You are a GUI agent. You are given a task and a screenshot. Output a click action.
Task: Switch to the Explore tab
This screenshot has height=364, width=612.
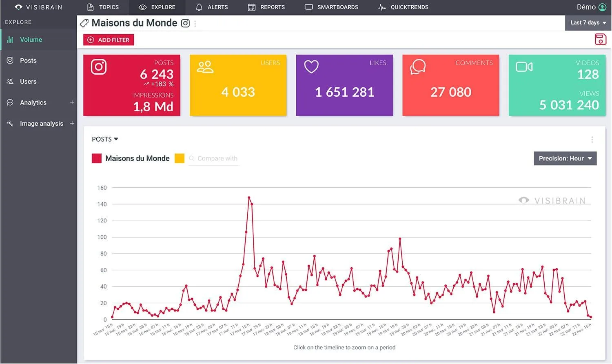point(157,7)
